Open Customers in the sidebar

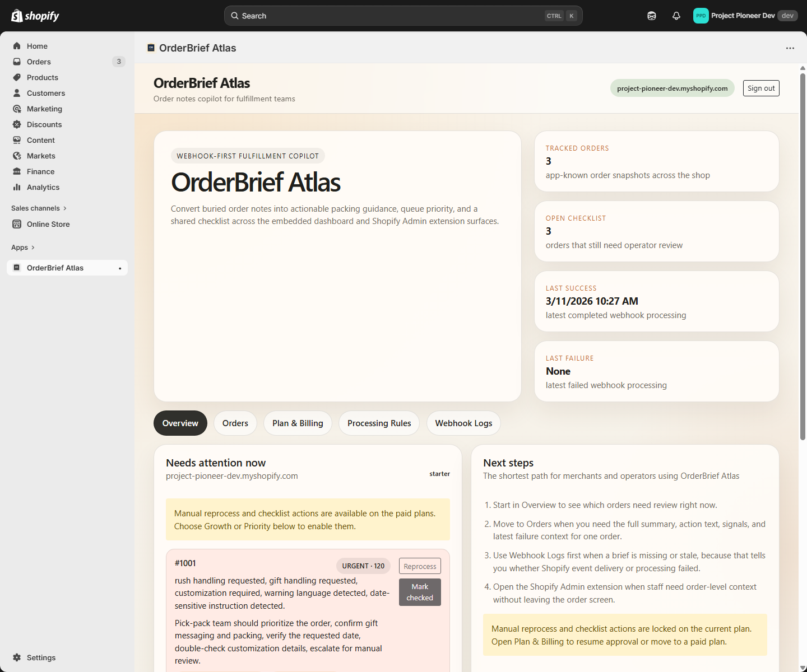[x=67, y=93]
